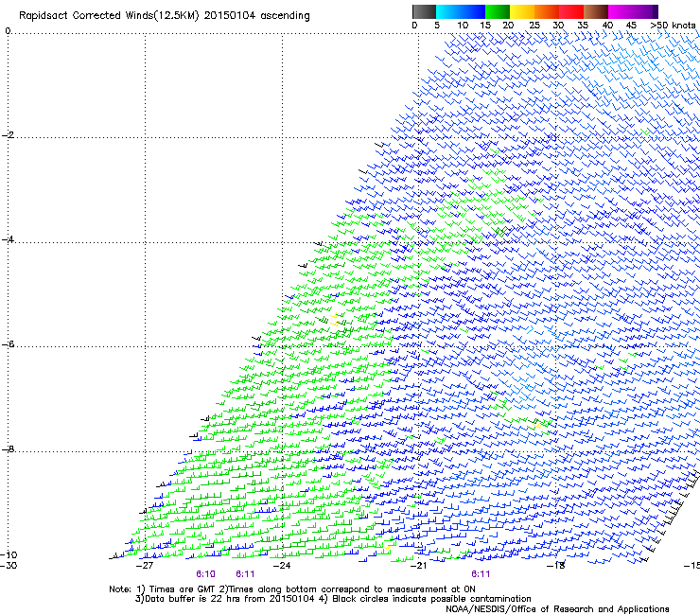
Task: Click the '>50 knots' legend label
Action: point(674,26)
